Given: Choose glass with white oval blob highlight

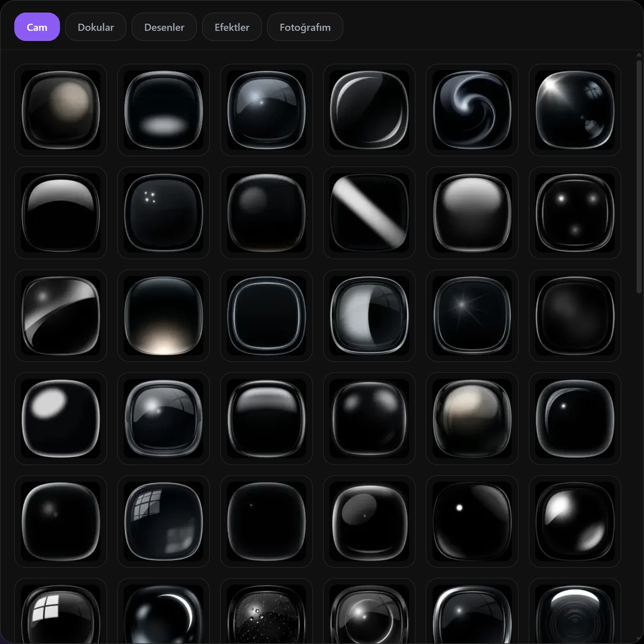Looking at the screenshot, I should [x=61, y=419].
